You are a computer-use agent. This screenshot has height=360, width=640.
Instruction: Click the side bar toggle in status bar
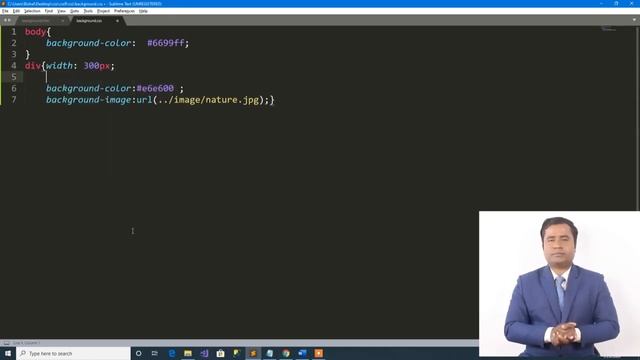click(7, 343)
